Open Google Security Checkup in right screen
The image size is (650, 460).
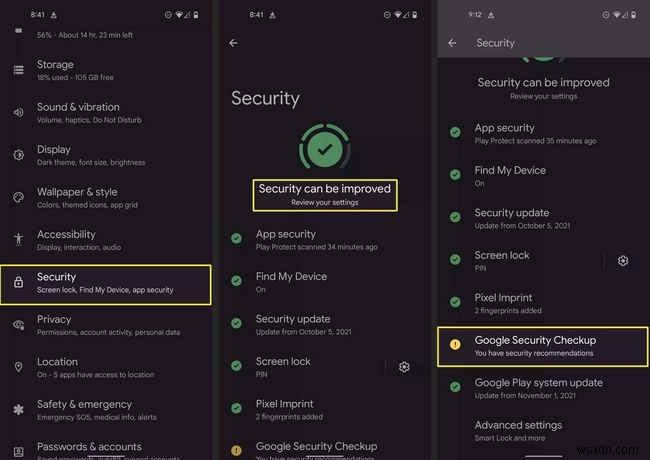(x=543, y=346)
